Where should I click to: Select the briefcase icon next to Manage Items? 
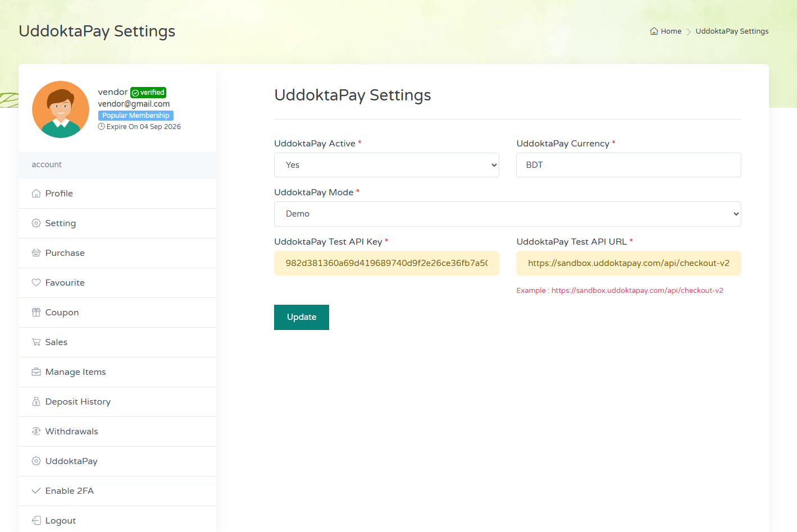click(x=36, y=372)
